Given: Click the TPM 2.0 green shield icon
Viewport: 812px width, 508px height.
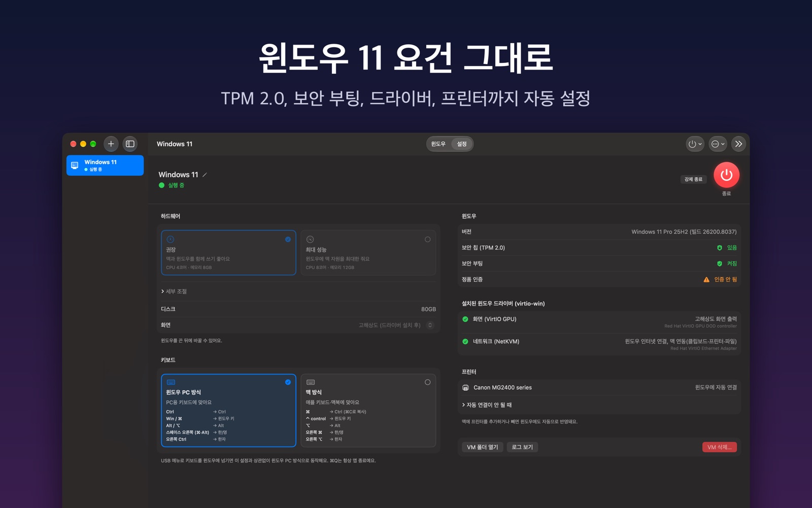Looking at the screenshot, I should 719,248.
